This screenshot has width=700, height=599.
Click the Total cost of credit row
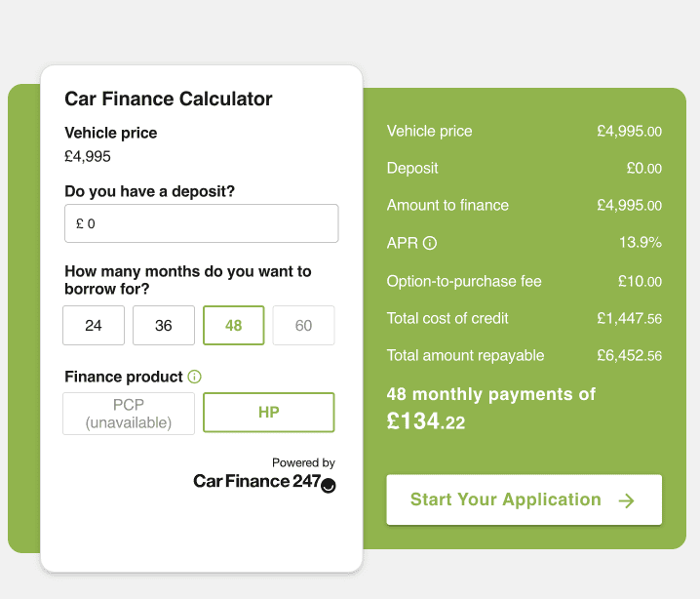coord(525,318)
